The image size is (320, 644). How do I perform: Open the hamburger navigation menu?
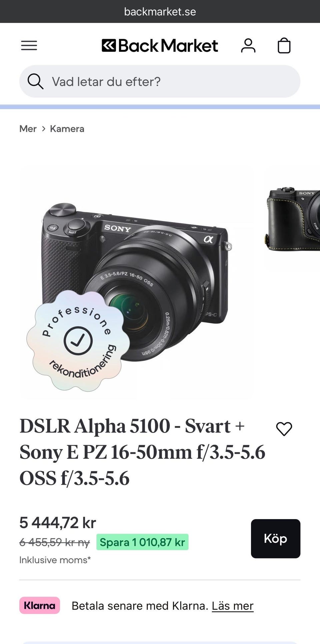(x=29, y=45)
